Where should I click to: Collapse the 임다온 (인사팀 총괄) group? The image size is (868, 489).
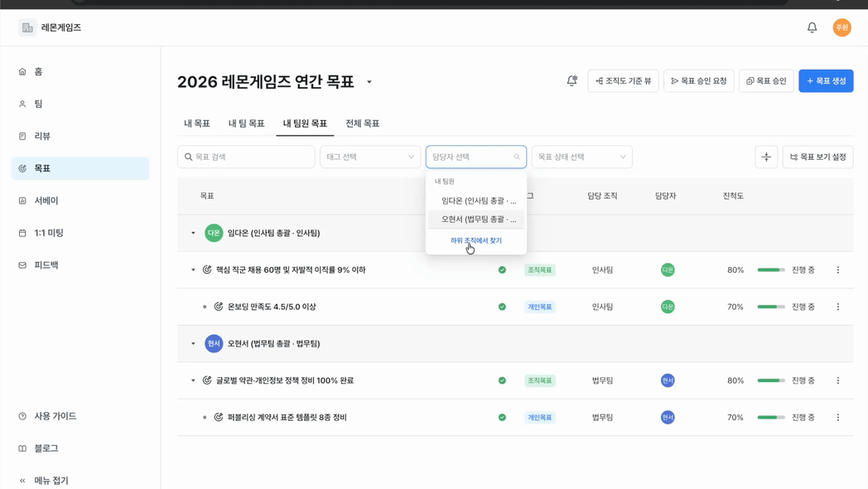(193, 233)
